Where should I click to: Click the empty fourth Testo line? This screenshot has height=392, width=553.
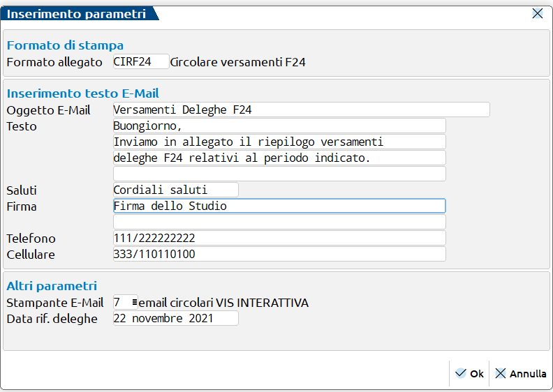pos(279,174)
